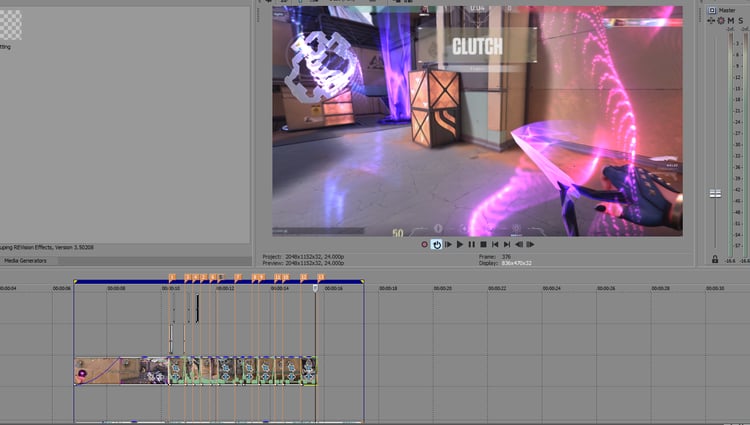This screenshot has width=750, height=425.
Task: Click the Master volume fader handle
Action: pos(715,194)
